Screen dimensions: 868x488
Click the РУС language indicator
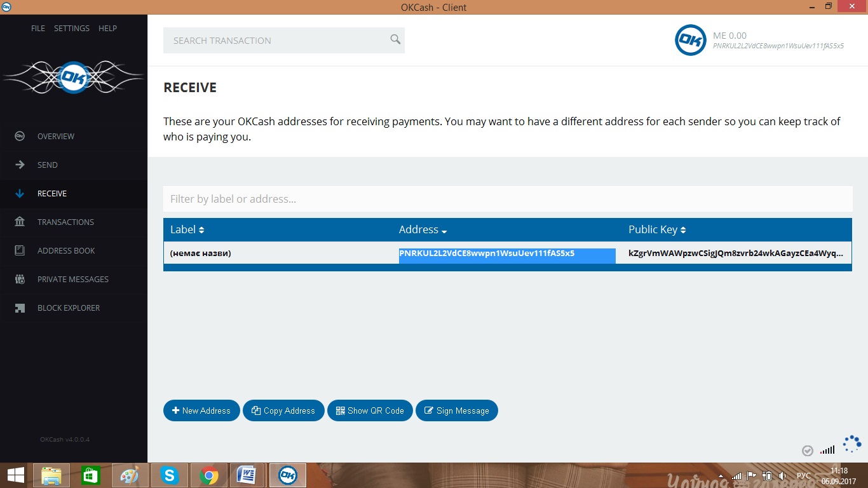click(804, 476)
